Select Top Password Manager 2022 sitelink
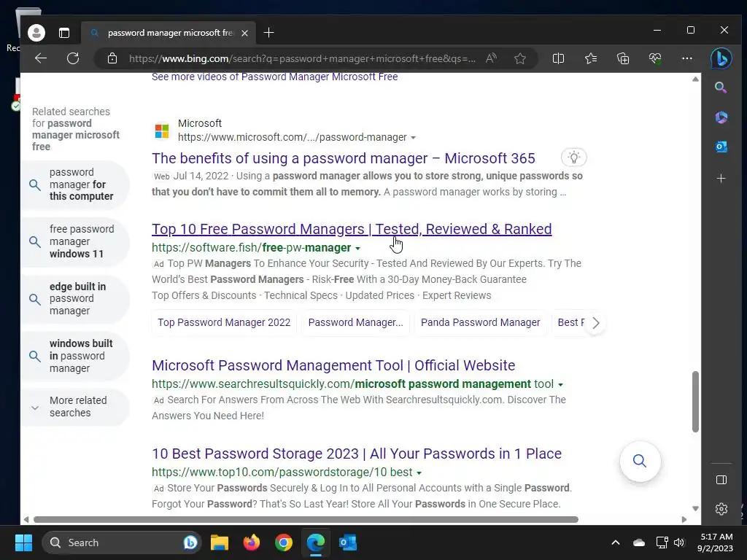This screenshot has width=747, height=560. pos(224,322)
